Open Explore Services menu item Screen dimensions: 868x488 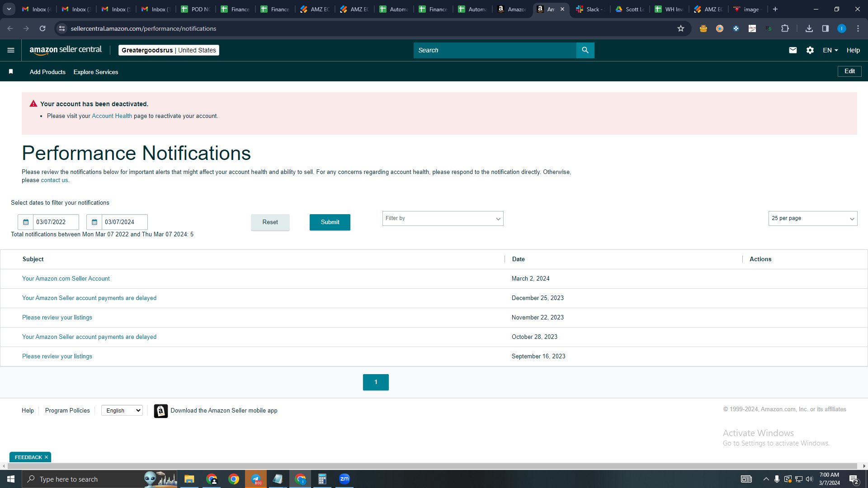[96, 72]
